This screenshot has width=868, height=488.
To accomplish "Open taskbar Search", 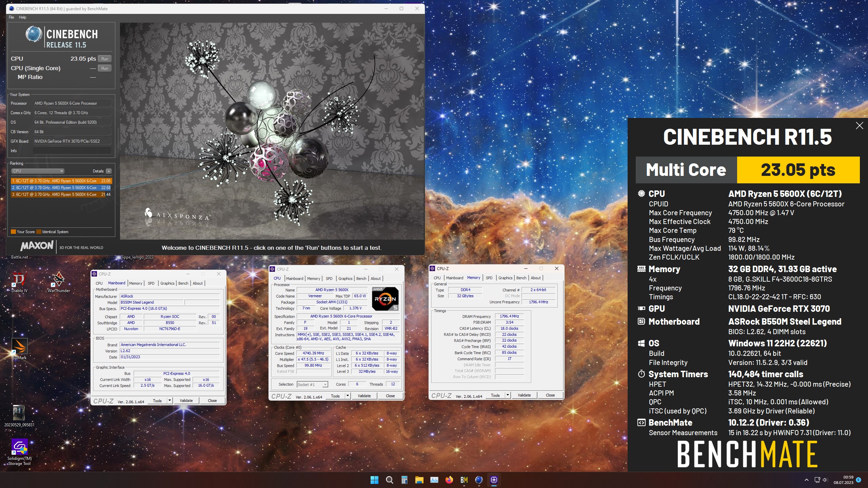I will (389, 480).
